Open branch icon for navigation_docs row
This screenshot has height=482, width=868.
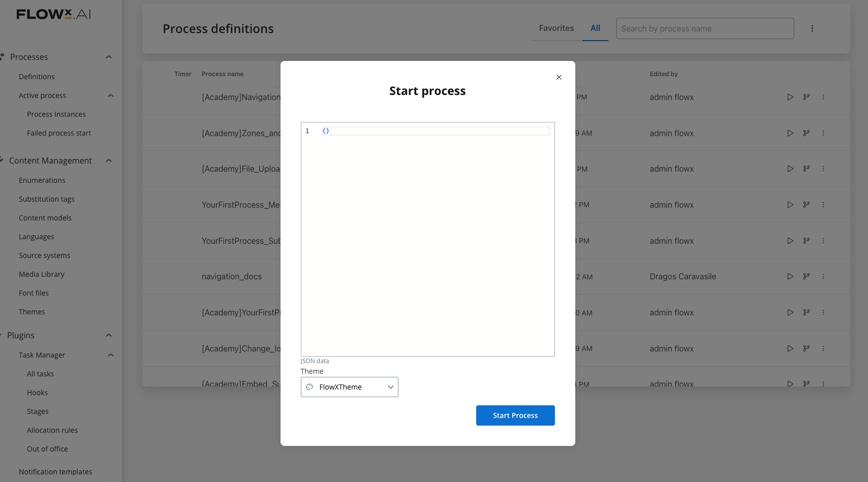click(x=807, y=276)
